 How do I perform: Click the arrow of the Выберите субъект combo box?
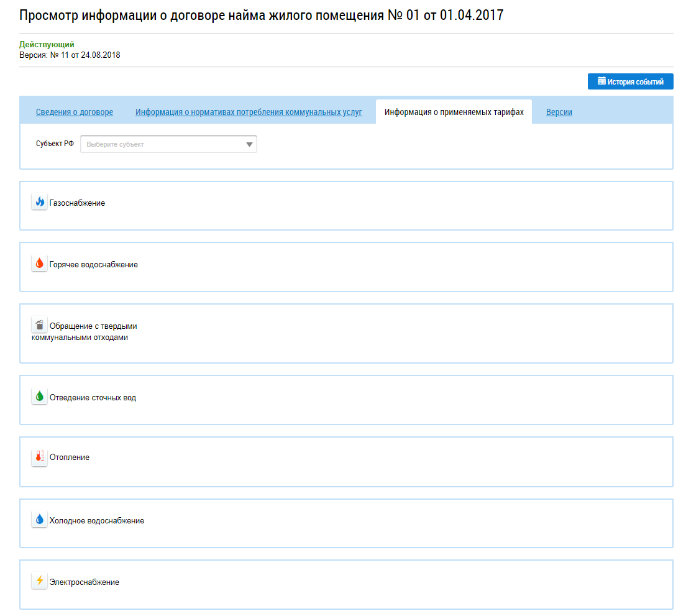(249, 144)
